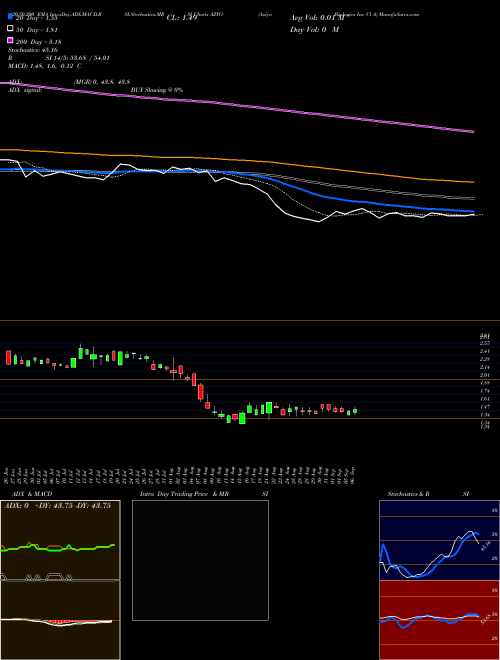
Task: Click the green ADX line chart panel
Action: point(60,540)
